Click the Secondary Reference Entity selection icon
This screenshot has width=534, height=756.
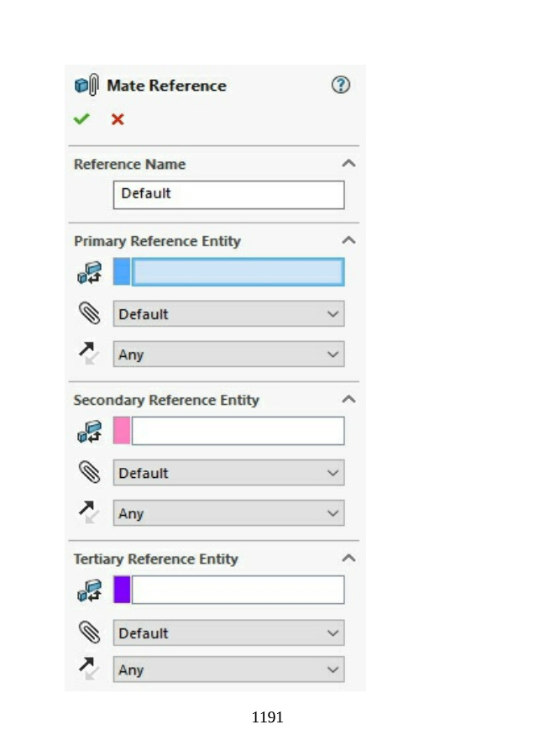(x=88, y=431)
